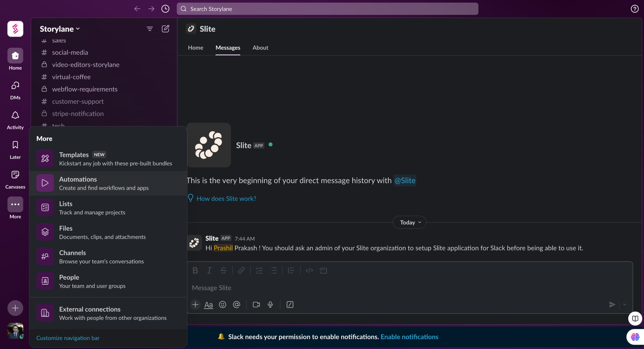
Task: Switch to the About tab
Action: click(x=260, y=48)
